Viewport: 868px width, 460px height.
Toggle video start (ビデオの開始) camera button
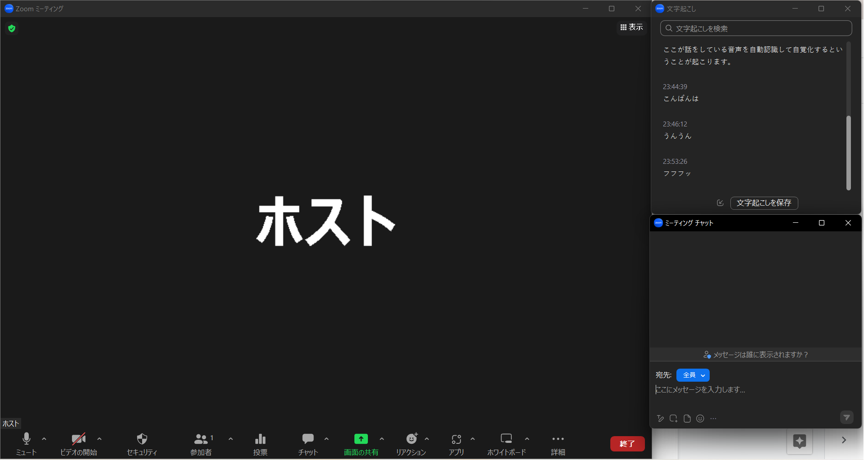78,439
